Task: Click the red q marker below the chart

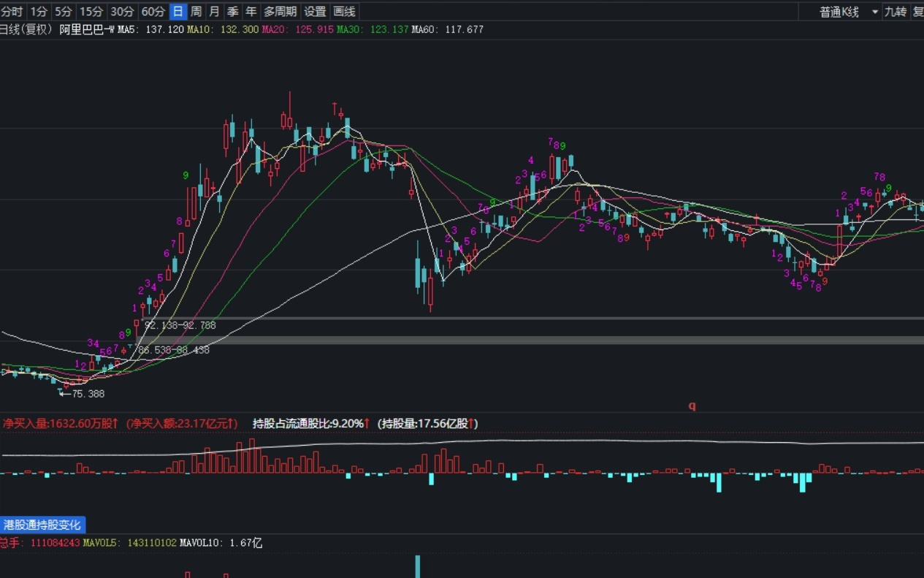Action: [692, 406]
